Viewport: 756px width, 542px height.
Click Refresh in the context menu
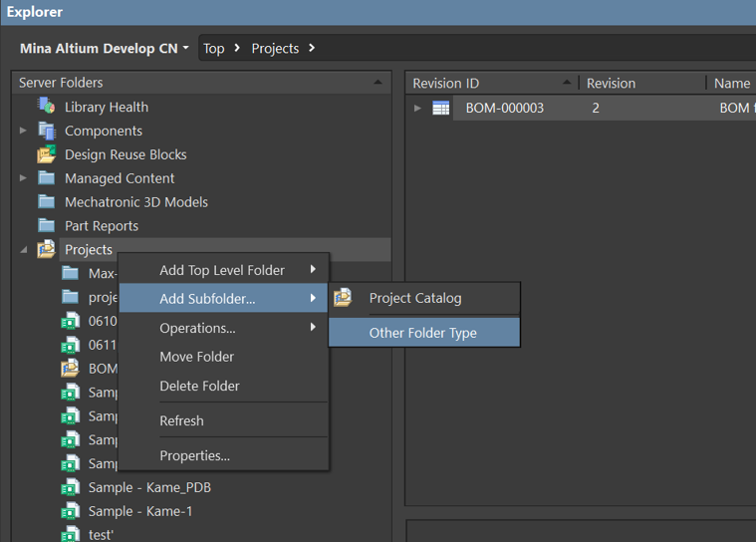(224, 420)
